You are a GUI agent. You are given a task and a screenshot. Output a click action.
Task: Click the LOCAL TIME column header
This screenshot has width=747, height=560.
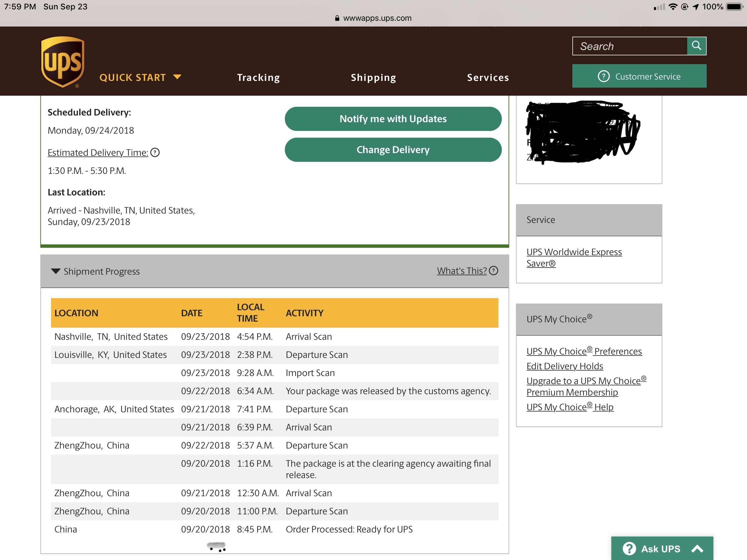click(x=251, y=313)
